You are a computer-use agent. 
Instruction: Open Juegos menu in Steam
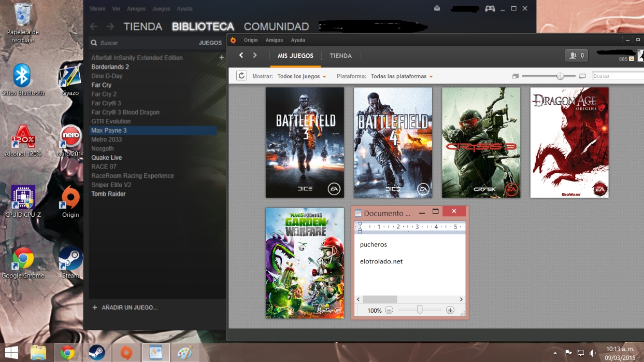click(x=161, y=9)
